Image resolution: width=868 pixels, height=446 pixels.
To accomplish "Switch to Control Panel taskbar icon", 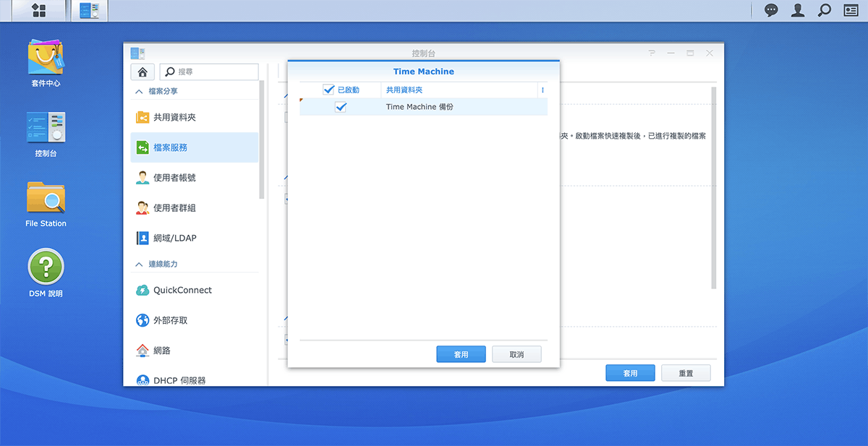I will click(x=90, y=10).
